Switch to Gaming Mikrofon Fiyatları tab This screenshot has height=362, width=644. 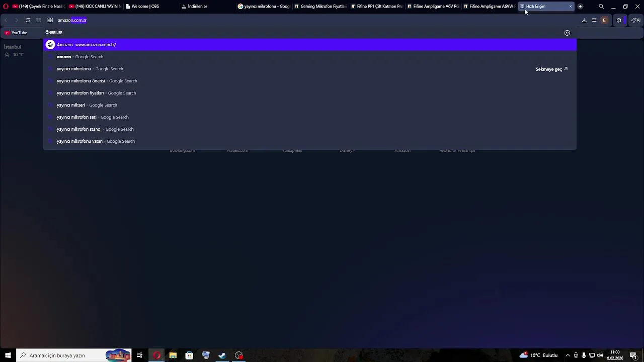tap(320, 7)
